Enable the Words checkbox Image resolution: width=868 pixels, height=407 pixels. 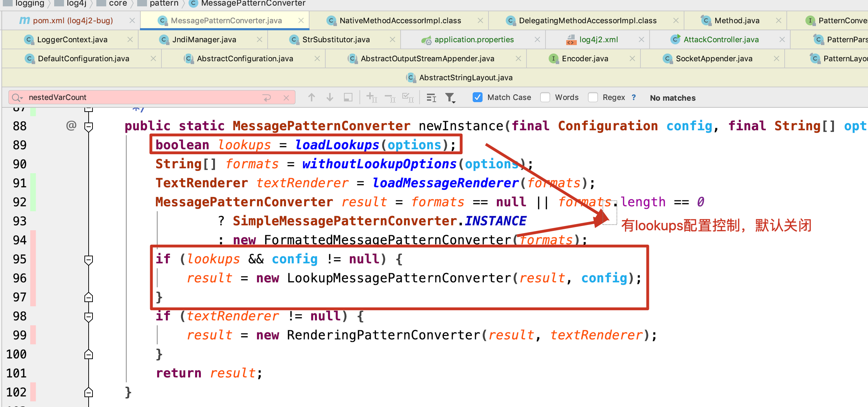[545, 98]
